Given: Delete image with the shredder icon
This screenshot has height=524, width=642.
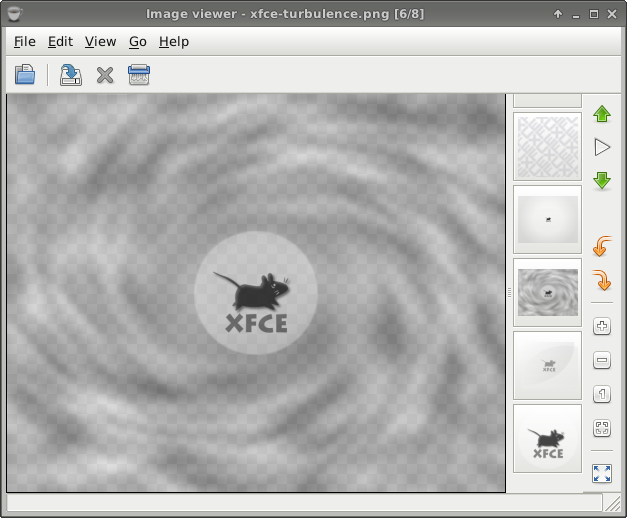Looking at the screenshot, I should pos(139,75).
